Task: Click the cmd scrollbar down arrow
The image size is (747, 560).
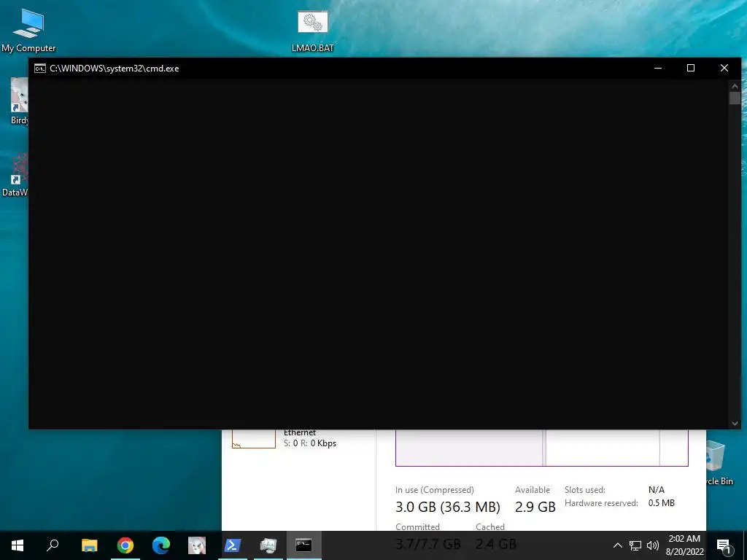Action: point(735,424)
